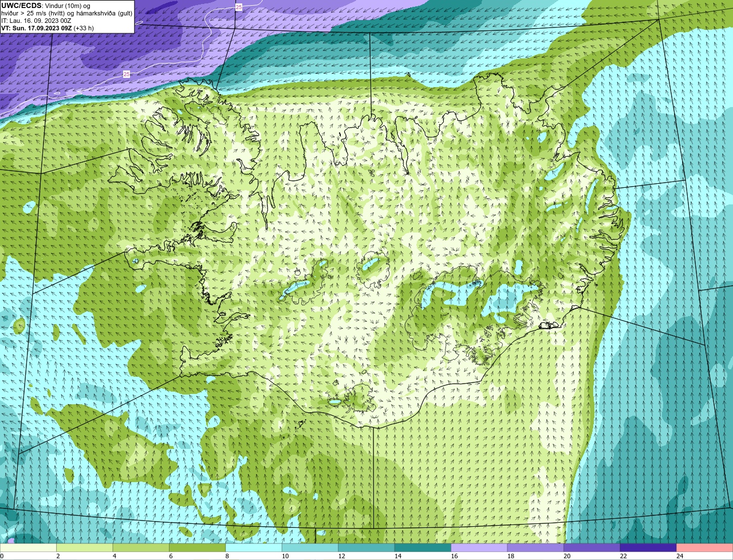Screen dimensions: 733x560
Task: Pick the lavender 16–18 legend swatch
Action: tap(479, 547)
